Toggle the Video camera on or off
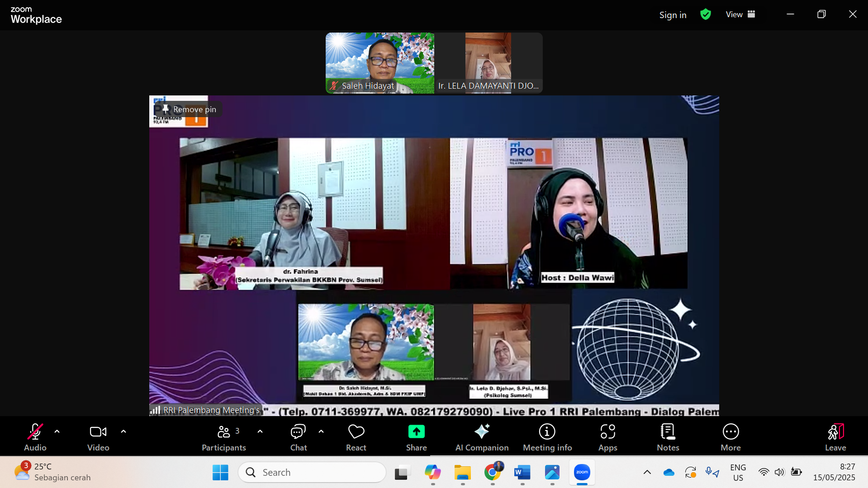The width and height of the screenshot is (868, 488). point(98,437)
